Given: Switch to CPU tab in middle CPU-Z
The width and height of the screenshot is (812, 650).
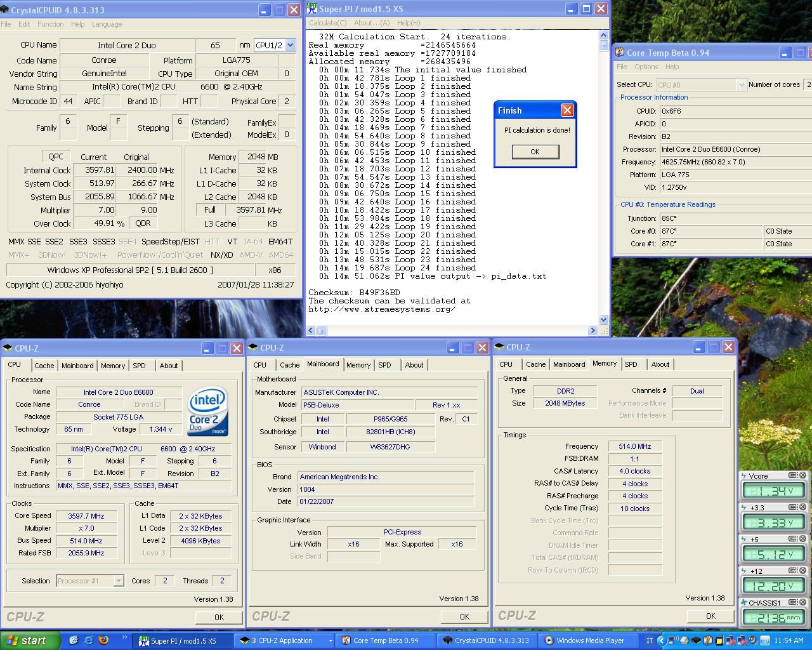Looking at the screenshot, I should (260, 365).
